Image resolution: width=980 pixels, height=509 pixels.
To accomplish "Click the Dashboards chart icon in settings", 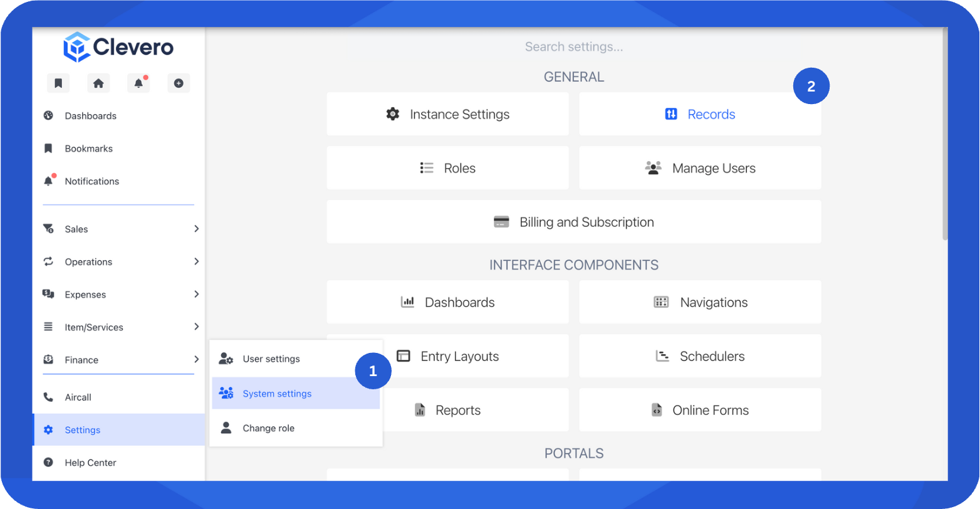I will point(408,302).
